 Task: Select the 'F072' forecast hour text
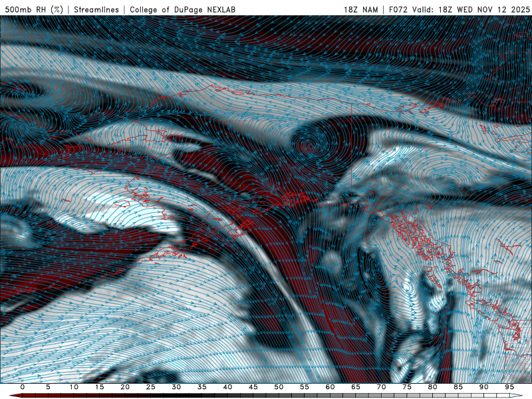click(398, 9)
